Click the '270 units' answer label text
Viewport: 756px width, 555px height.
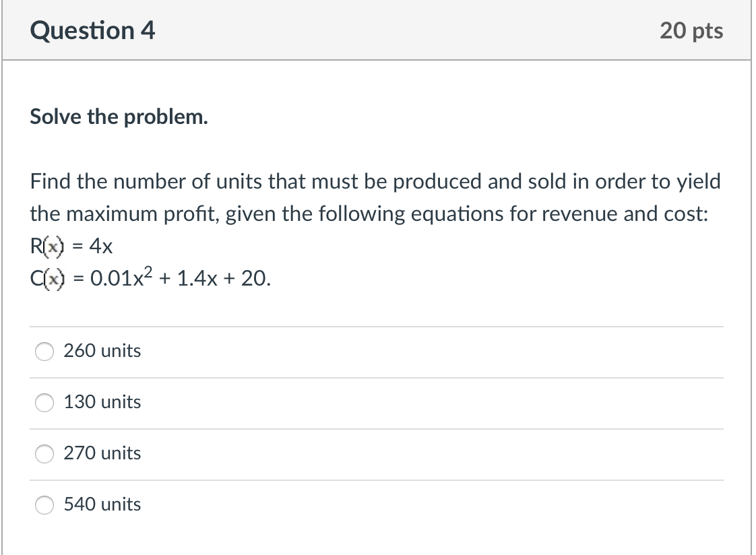pyautogui.click(x=102, y=453)
